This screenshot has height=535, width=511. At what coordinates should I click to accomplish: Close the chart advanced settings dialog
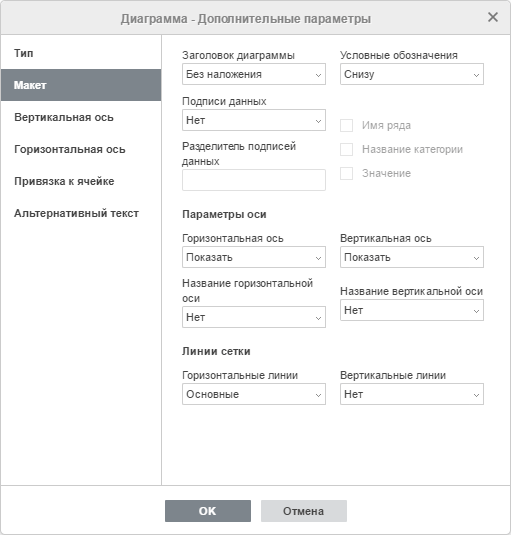tap(493, 17)
